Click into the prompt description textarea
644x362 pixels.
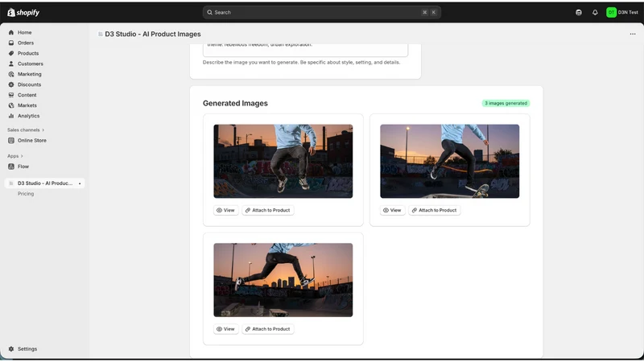pyautogui.click(x=305, y=49)
